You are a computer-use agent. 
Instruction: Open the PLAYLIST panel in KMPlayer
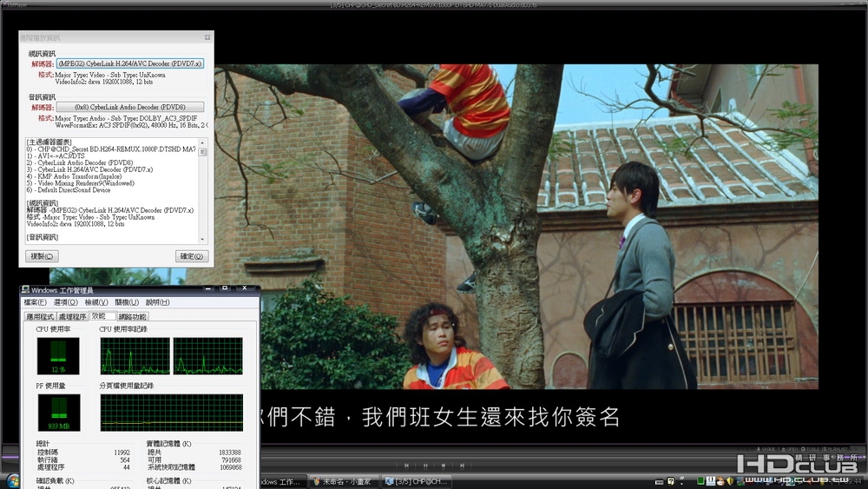coord(836,449)
